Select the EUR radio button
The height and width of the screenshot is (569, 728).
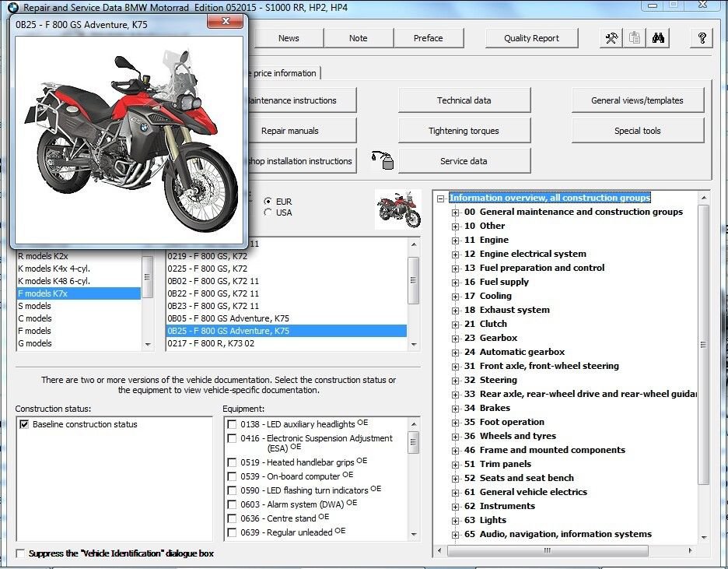[x=268, y=202]
